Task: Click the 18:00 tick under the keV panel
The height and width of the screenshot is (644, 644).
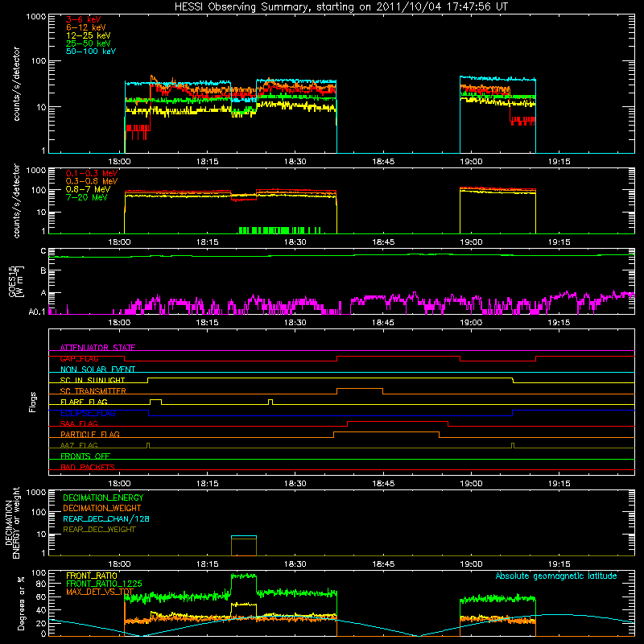Action: coord(119,162)
